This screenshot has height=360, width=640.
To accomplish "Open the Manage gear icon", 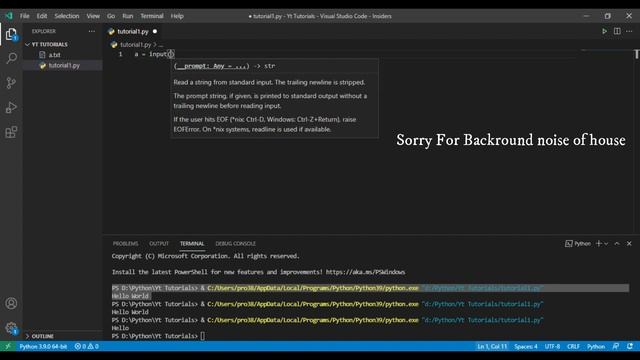I will [11, 328].
